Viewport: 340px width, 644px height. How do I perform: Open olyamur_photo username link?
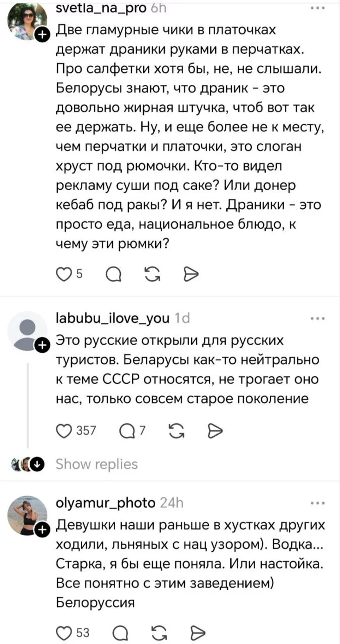[x=105, y=503]
